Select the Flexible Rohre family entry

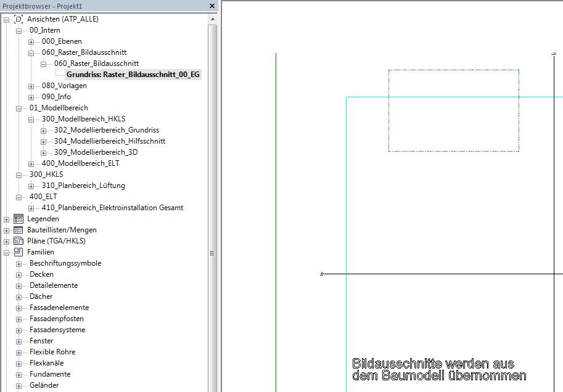(52, 352)
